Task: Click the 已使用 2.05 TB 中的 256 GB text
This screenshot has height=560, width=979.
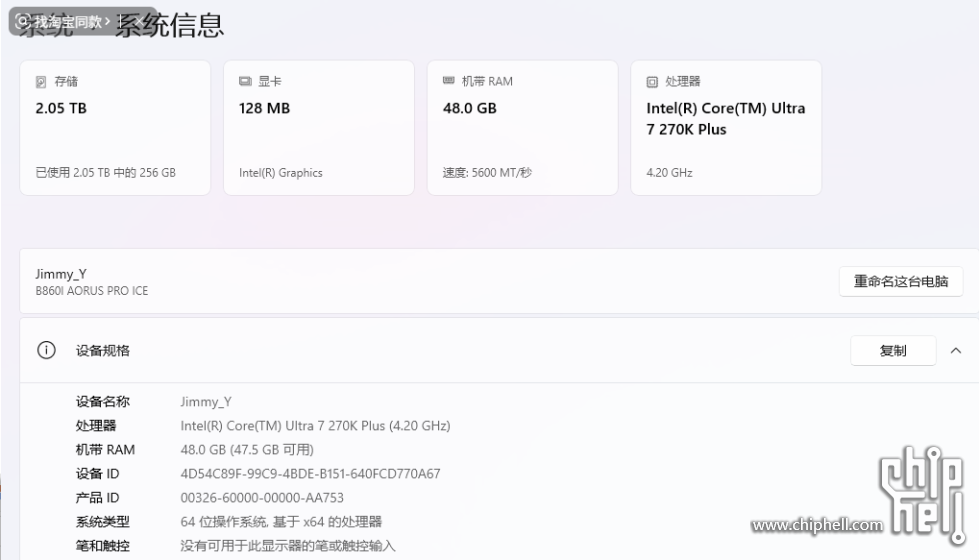Action: tap(105, 173)
